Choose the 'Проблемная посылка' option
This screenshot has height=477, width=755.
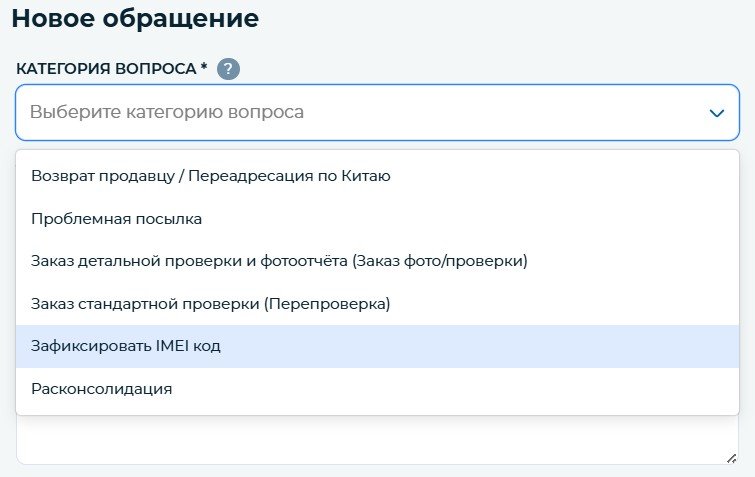[378, 219]
